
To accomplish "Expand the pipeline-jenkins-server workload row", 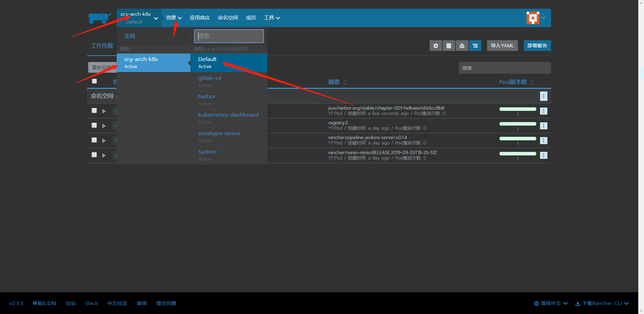I will 104,140.
